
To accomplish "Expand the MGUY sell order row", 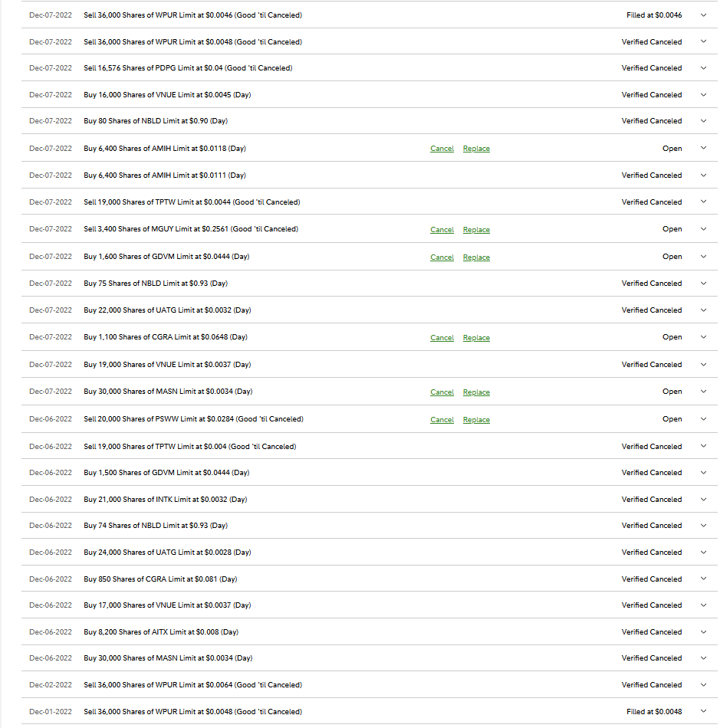I will [x=703, y=229].
